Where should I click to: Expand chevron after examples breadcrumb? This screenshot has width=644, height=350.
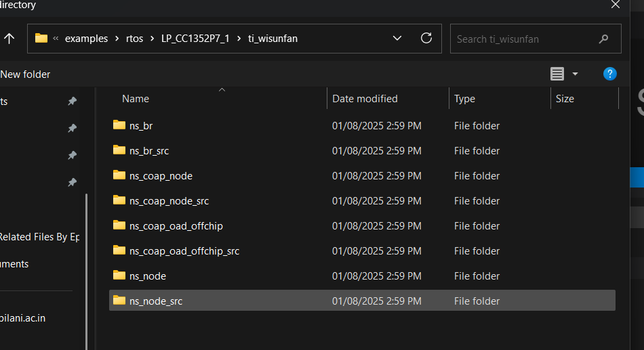tap(117, 39)
